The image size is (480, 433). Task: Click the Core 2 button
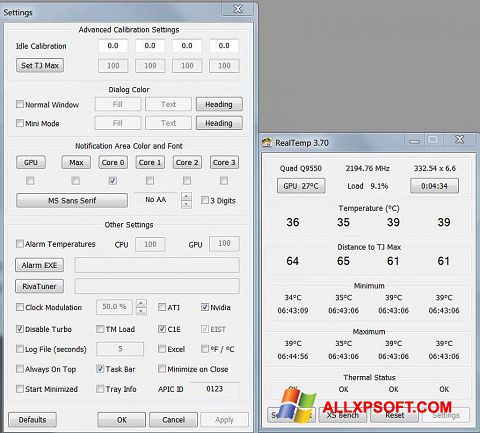[187, 162]
